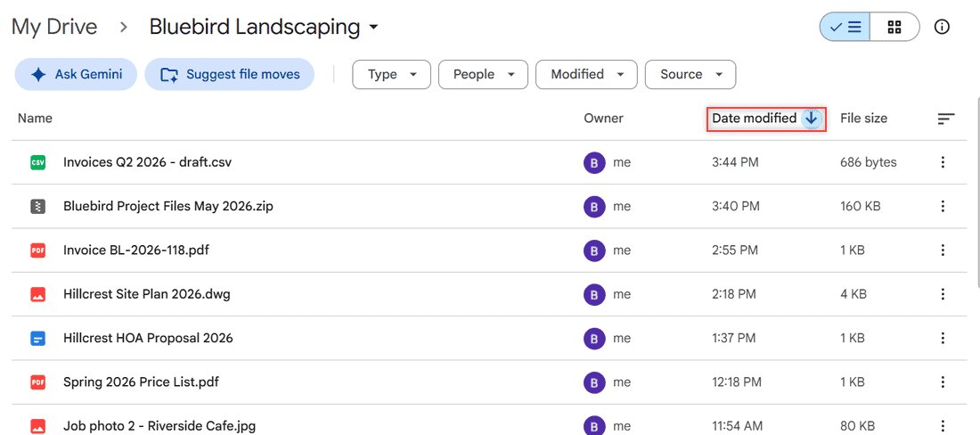Click owner avatar on Invoices Q2 2026 row
Viewport: 980px width, 435px height.
click(x=594, y=162)
